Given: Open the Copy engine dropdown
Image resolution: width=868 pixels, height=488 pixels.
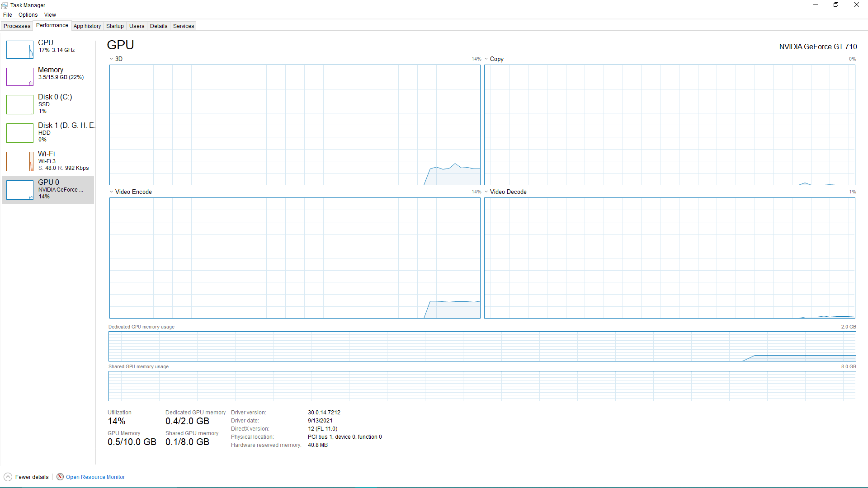Looking at the screenshot, I should point(486,59).
